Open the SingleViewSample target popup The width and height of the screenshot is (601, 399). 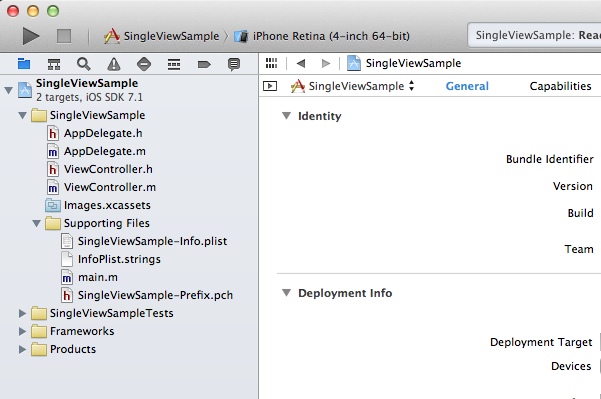[353, 86]
